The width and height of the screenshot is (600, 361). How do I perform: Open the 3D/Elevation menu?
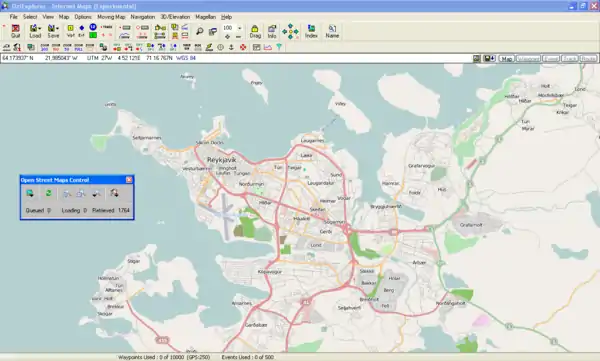175,17
